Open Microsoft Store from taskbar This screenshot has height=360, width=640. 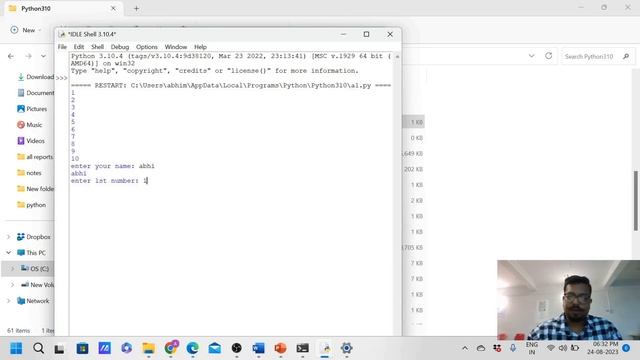point(82,348)
